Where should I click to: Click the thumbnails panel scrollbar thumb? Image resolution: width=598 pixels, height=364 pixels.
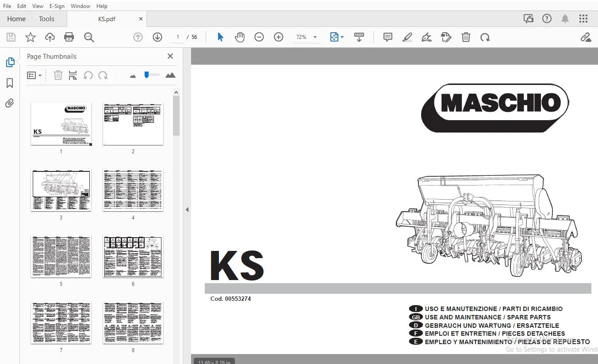click(176, 116)
